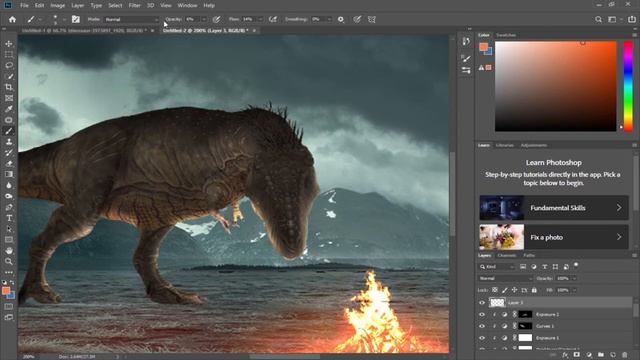Toggle lock image pixels brush icon
640x360 pixels.
tap(505, 290)
